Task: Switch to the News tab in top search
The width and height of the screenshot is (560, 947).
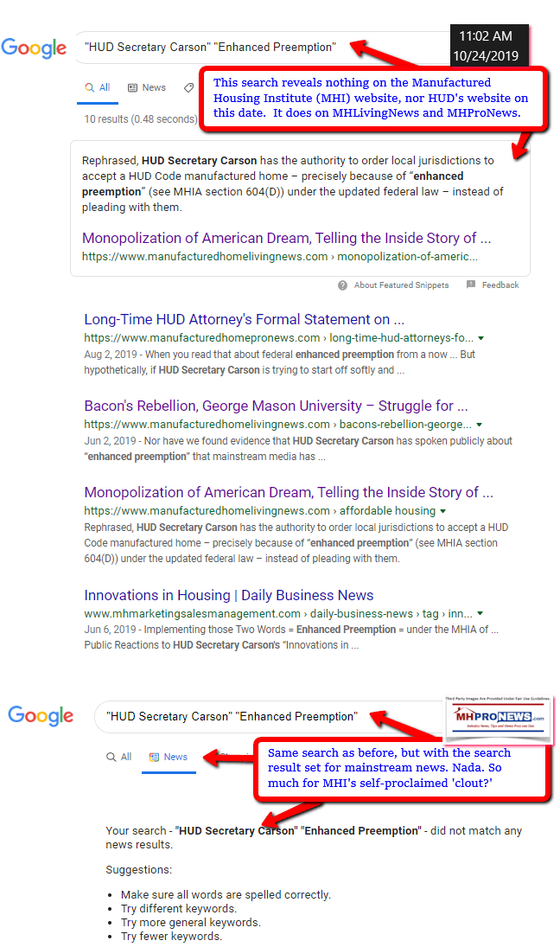Action: click(147, 87)
